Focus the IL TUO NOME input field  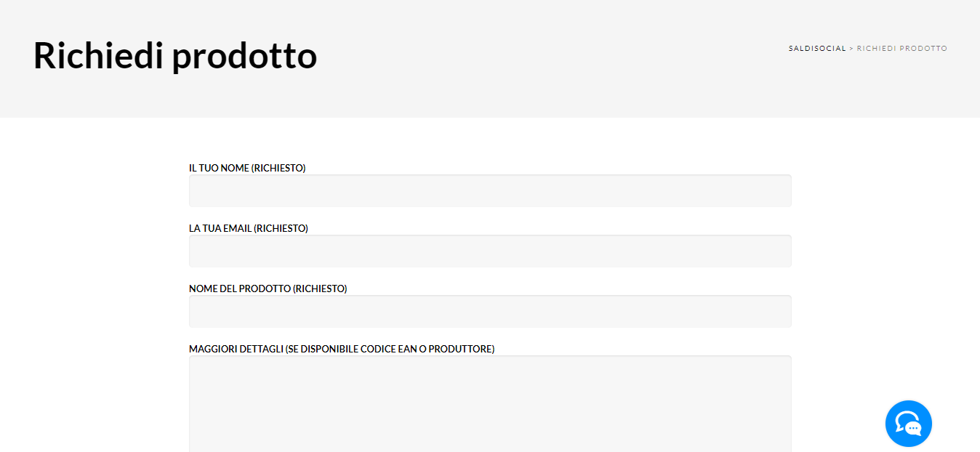(490, 190)
